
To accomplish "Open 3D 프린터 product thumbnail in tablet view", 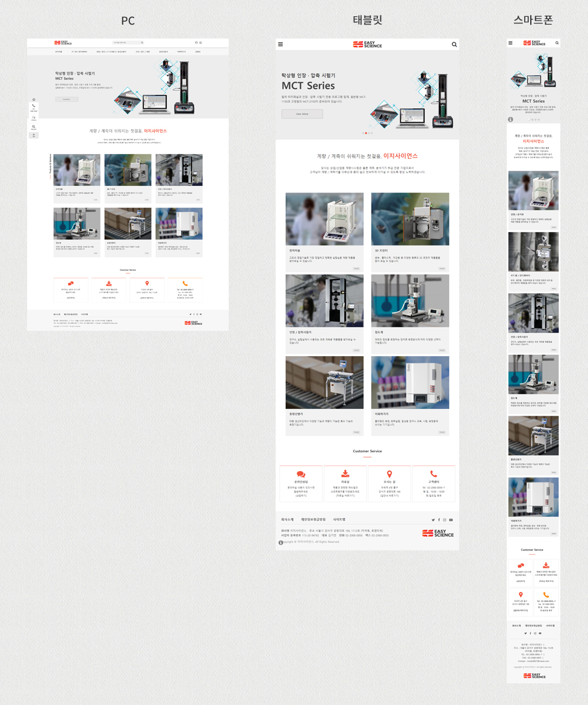I will coord(410,219).
